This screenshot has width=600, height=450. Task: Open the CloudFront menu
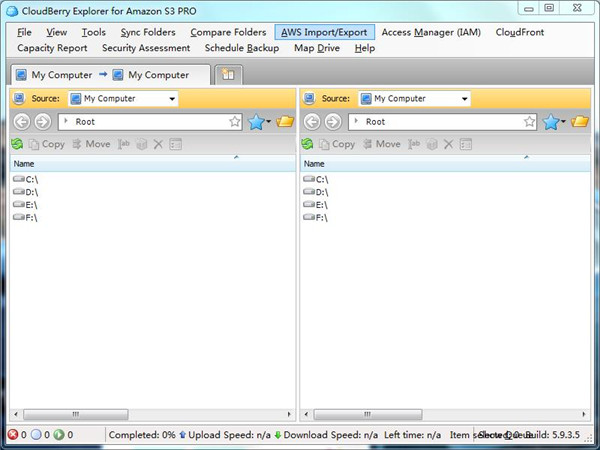tap(520, 33)
